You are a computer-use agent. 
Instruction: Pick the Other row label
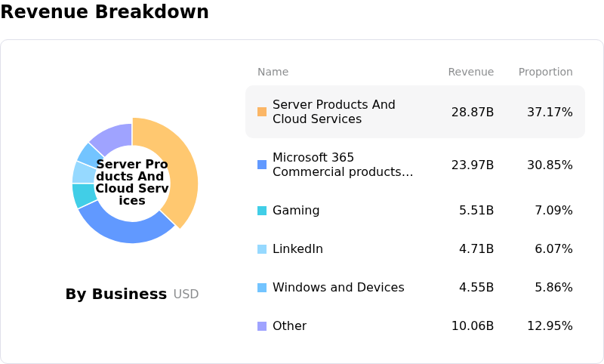coord(289,326)
